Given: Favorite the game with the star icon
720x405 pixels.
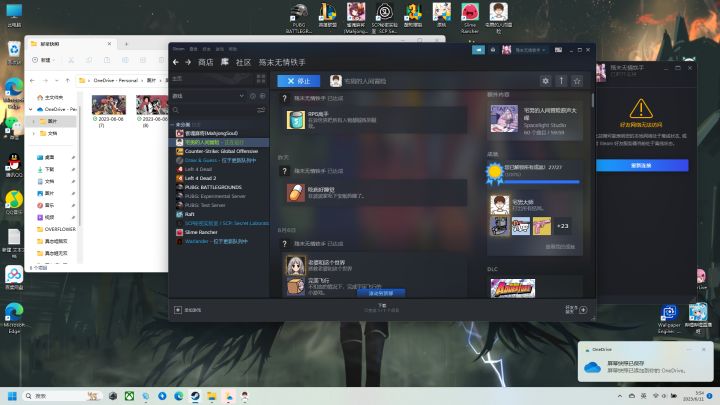Looking at the screenshot, I should [x=577, y=81].
